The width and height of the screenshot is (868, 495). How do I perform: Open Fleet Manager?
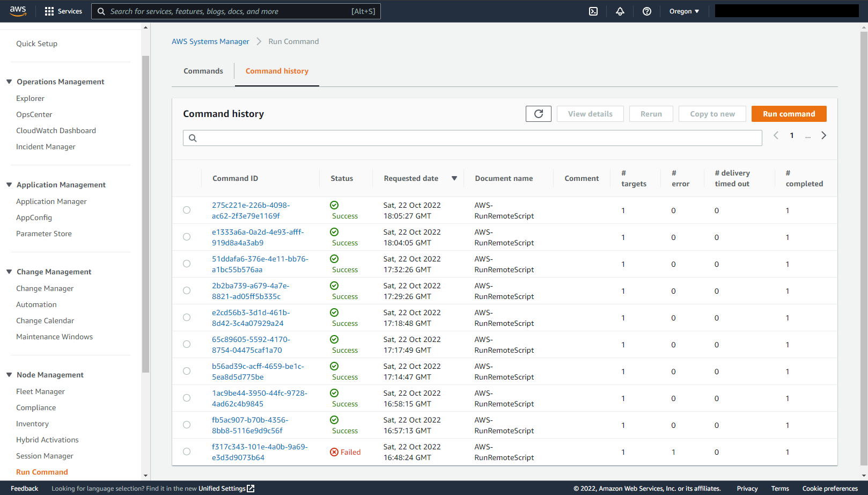(x=40, y=391)
